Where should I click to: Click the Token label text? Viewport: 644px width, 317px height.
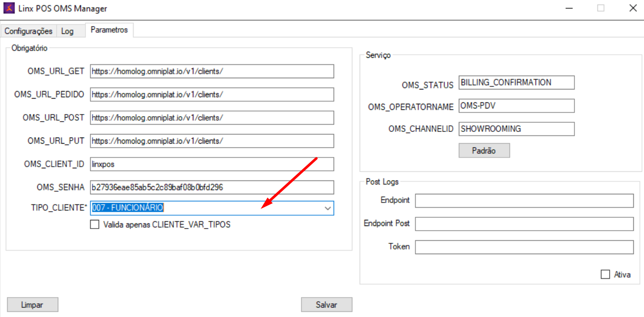click(399, 246)
